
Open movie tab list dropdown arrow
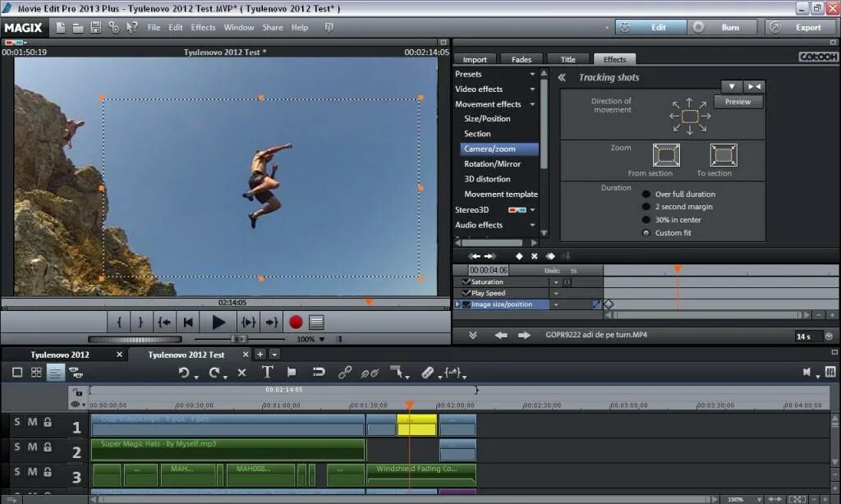274,355
